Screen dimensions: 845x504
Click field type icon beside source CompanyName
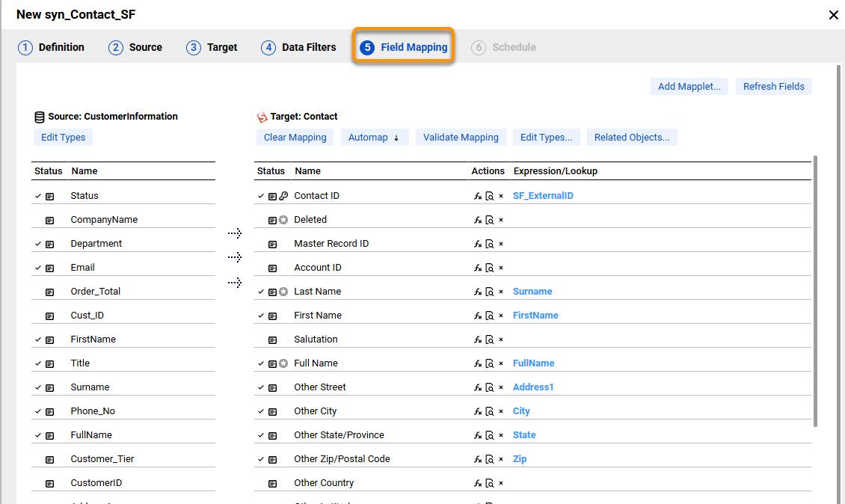(x=49, y=220)
